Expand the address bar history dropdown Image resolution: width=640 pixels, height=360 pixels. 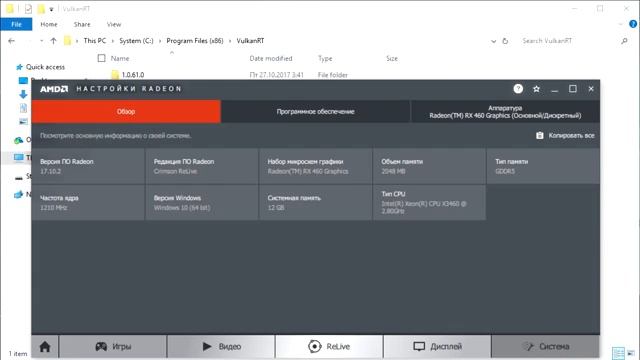[493, 41]
